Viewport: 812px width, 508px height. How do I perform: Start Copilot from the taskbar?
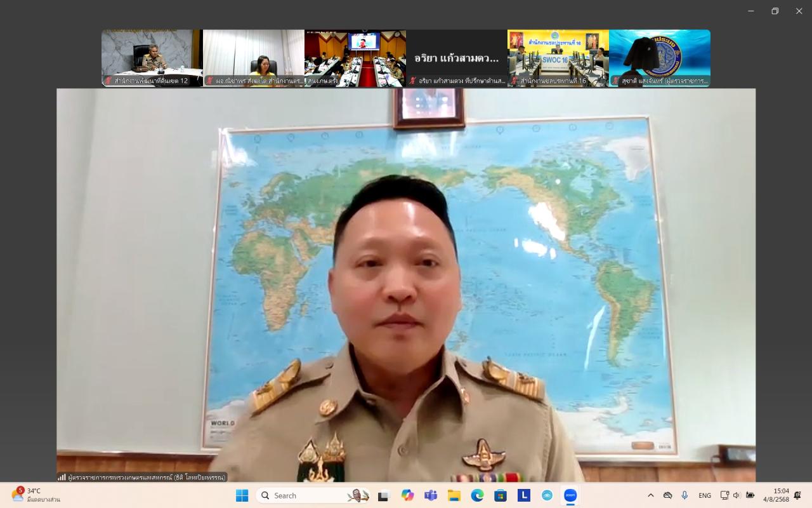pos(408,495)
